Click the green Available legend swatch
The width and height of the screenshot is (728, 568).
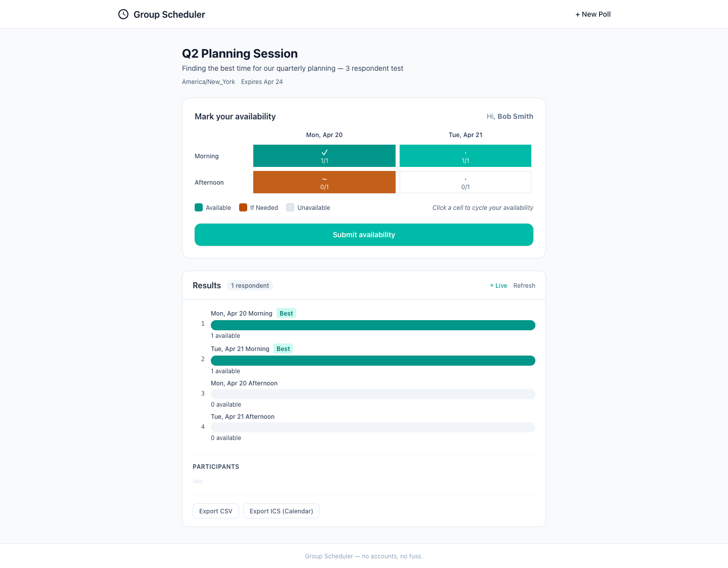point(199,207)
